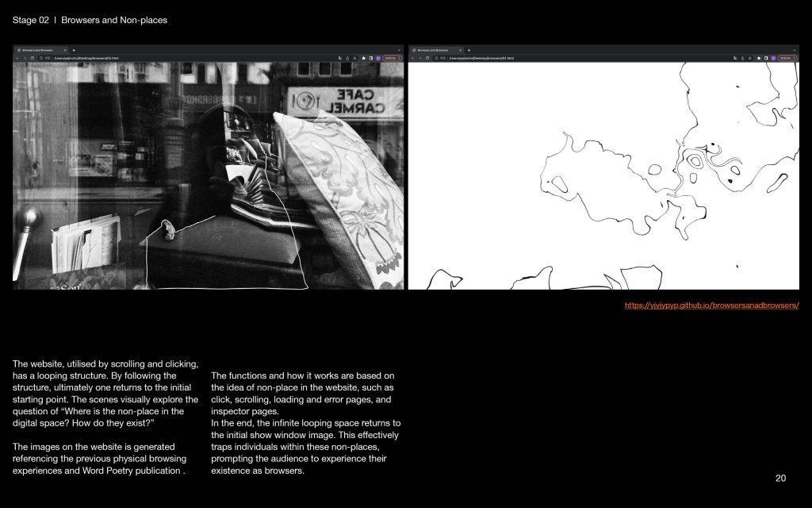Image resolution: width=812 pixels, height=508 pixels.
Task: Open a new tab in the left browser
Action: pos(73,50)
